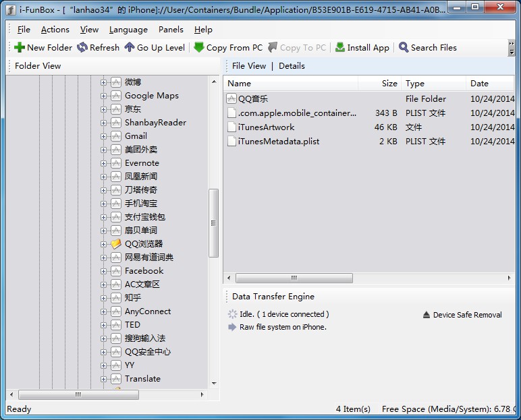The image size is (521, 420).
Task: Switch to the Details tab
Action: tap(292, 66)
